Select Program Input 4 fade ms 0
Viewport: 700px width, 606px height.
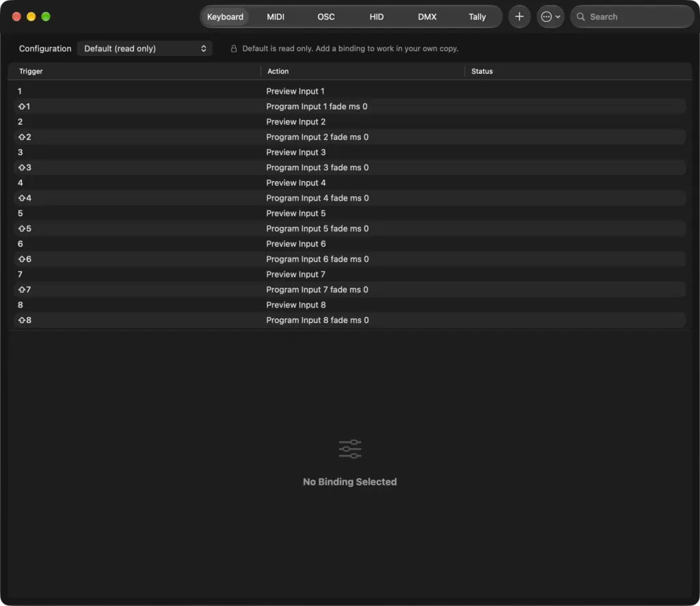coord(349,197)
